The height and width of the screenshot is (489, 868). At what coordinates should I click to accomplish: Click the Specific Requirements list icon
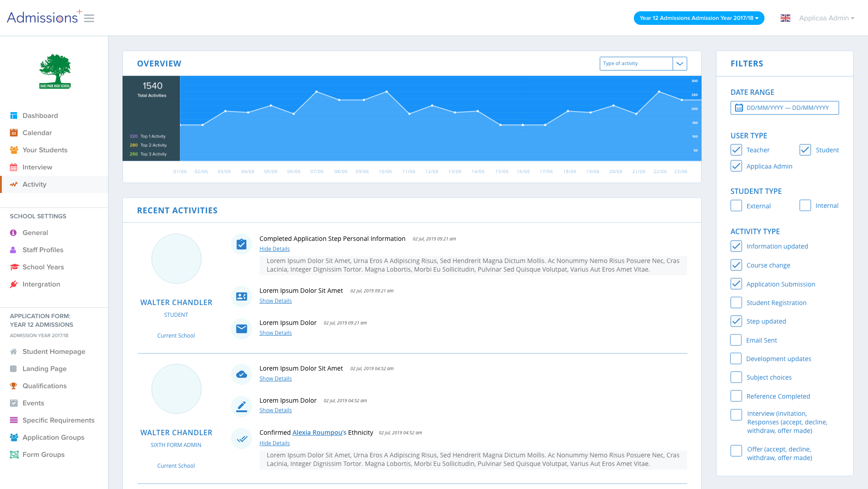click(x=14, y=420)
